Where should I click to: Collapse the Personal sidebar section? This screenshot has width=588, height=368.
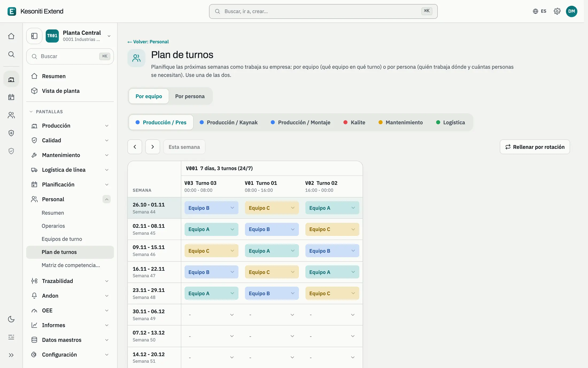click(x=106, y=199)
